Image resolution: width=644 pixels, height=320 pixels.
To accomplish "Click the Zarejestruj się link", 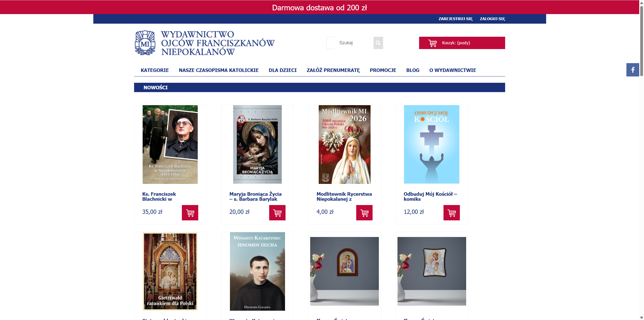I will 455,19.
